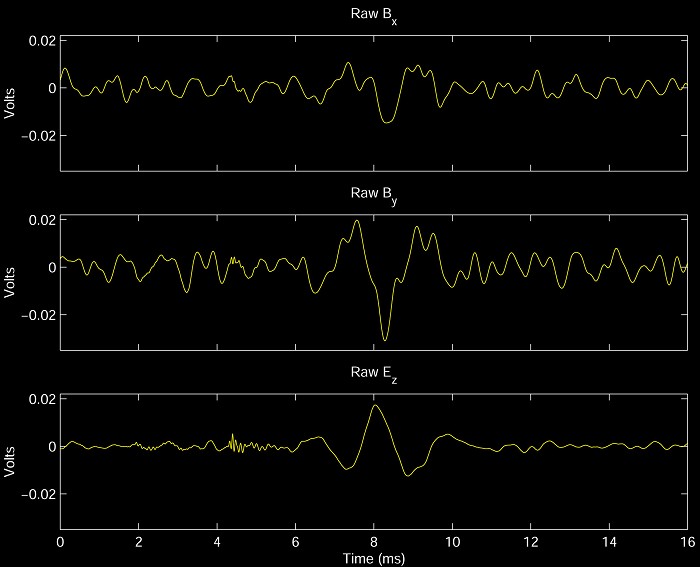Click the deepest trough in the By waveform

click(385, 339)
